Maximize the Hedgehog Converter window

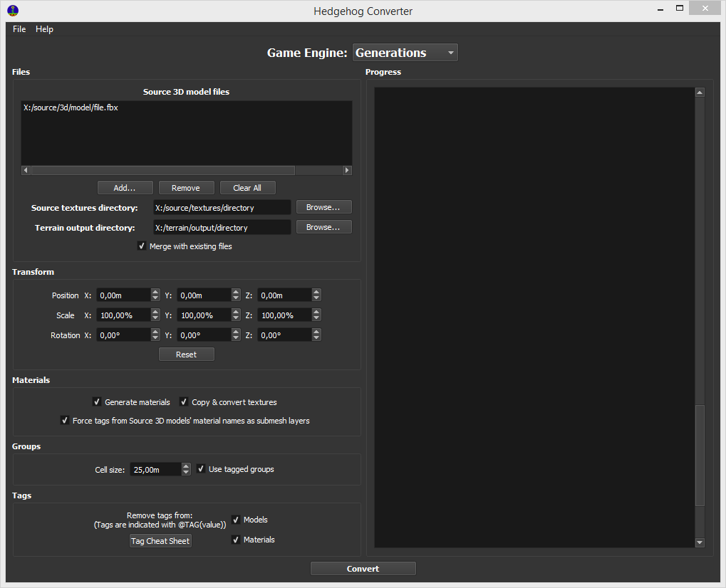(x=680, y=9)
